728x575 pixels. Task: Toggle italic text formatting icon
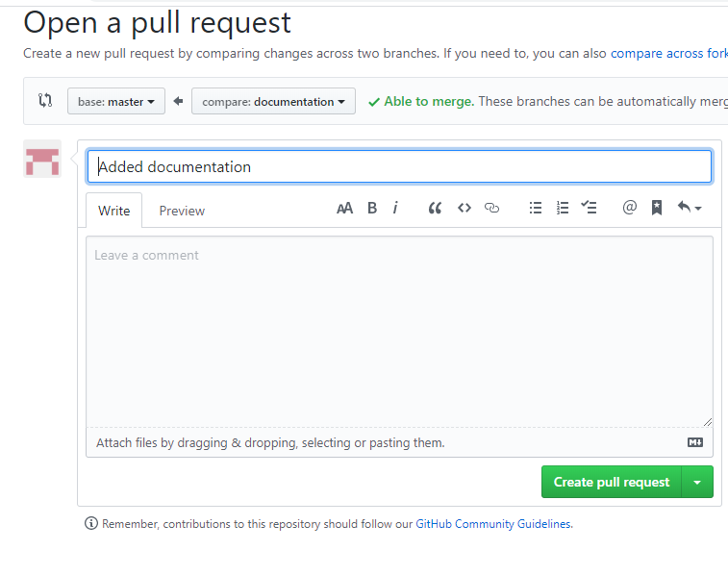395,208
